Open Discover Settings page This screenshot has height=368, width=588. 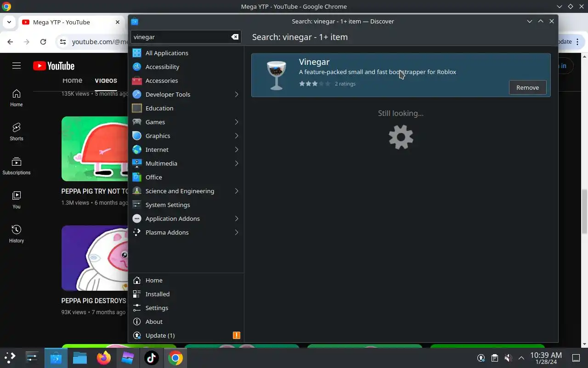click(x=186, y=308)
